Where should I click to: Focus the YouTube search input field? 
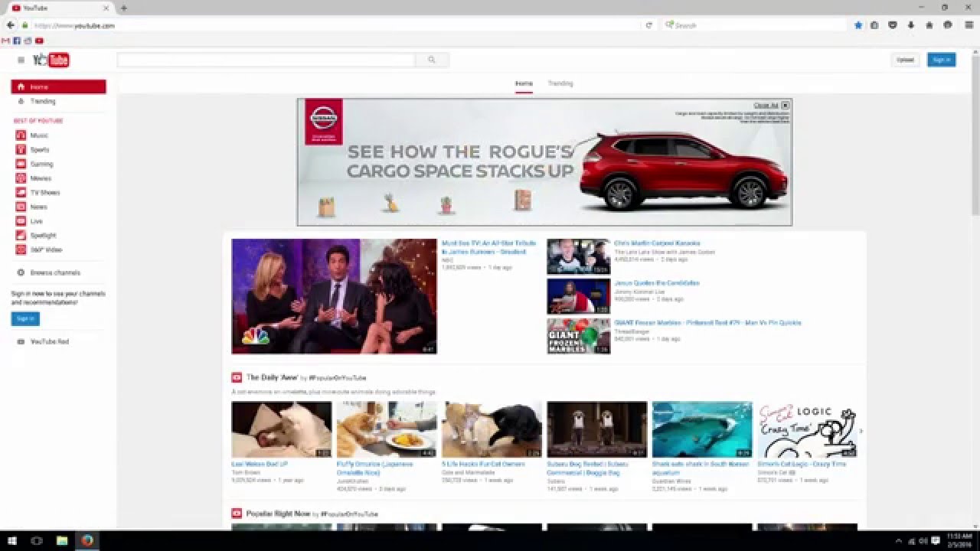tap(266, 60)
